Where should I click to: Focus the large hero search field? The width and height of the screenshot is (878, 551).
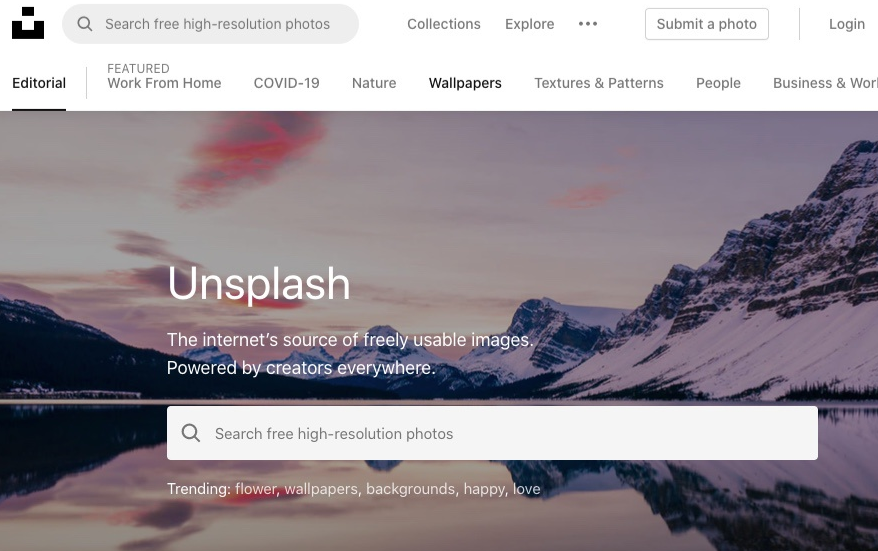tap(492, 433)
